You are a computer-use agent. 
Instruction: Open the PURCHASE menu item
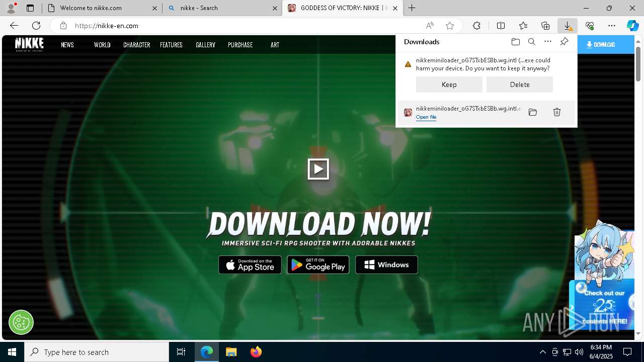(x=240, y=45)
